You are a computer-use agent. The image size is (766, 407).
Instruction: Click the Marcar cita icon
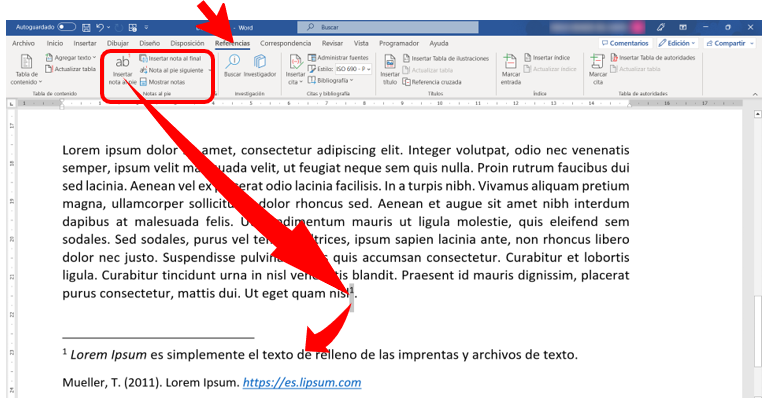[x=597, y=69]
